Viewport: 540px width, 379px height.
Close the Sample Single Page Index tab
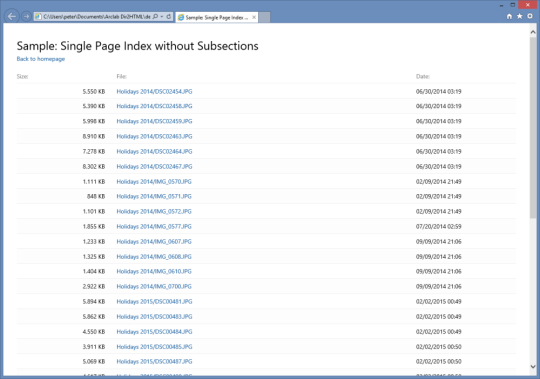pyautogui.click(x=254, y=17)
